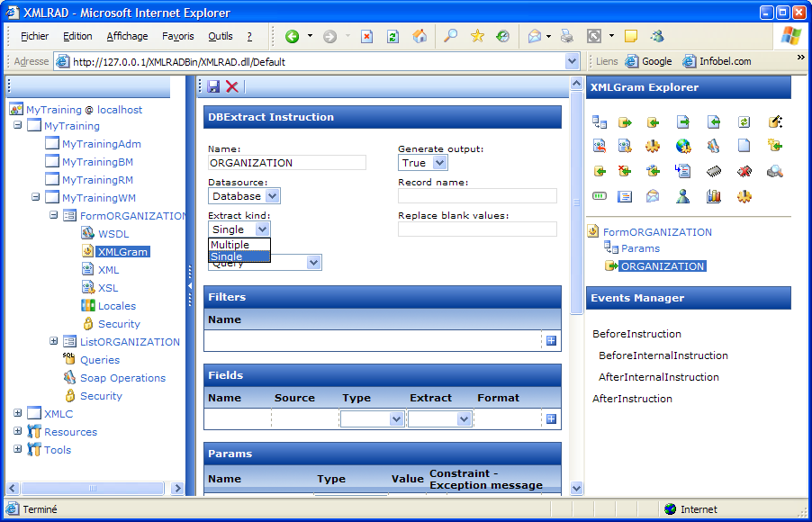Click the Home button in browser toolbar
This screenshot has height=522, width=812.
coord(420,37)
